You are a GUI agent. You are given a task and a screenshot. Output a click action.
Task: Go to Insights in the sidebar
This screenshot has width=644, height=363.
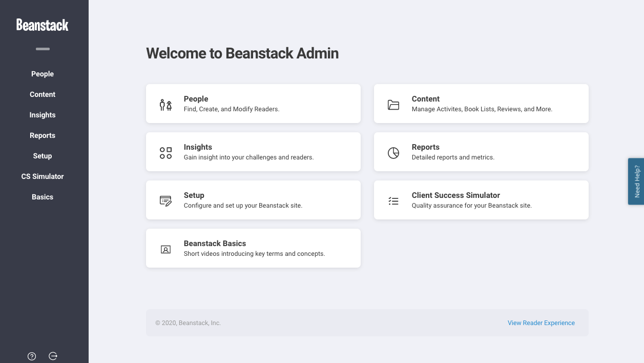coord(43,115)
